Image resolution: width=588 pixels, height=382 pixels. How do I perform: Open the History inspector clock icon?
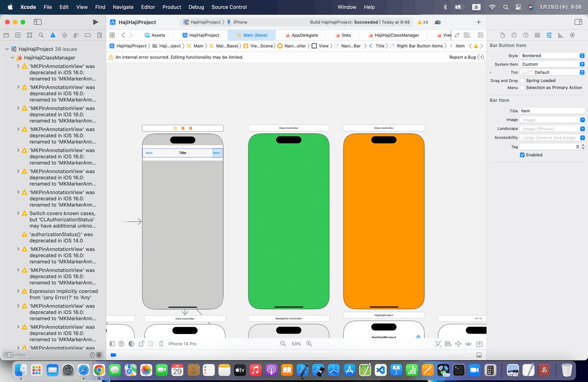click(514, 35)
